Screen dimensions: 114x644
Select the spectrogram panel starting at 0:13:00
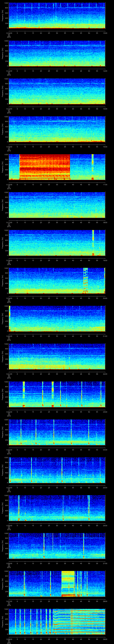pyautogui.click(x=57, y=54)
